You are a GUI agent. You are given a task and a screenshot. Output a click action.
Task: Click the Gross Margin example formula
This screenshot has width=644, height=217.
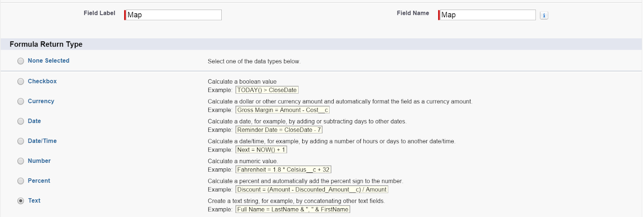[x=283, y=110]
